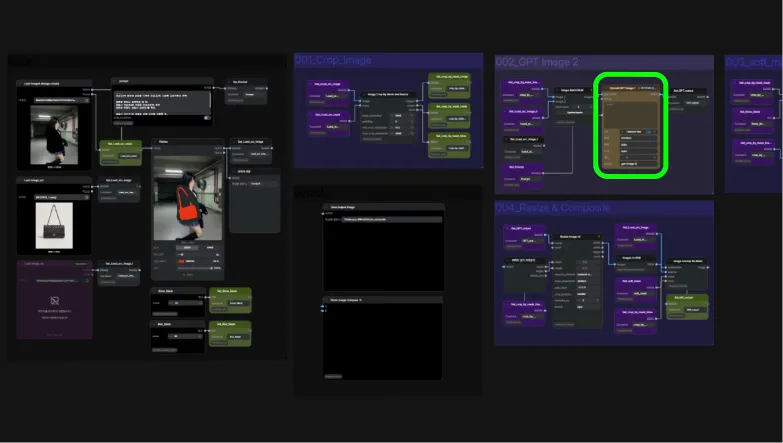Click the missing-image icon in the purple node

[x=55, y=300]
